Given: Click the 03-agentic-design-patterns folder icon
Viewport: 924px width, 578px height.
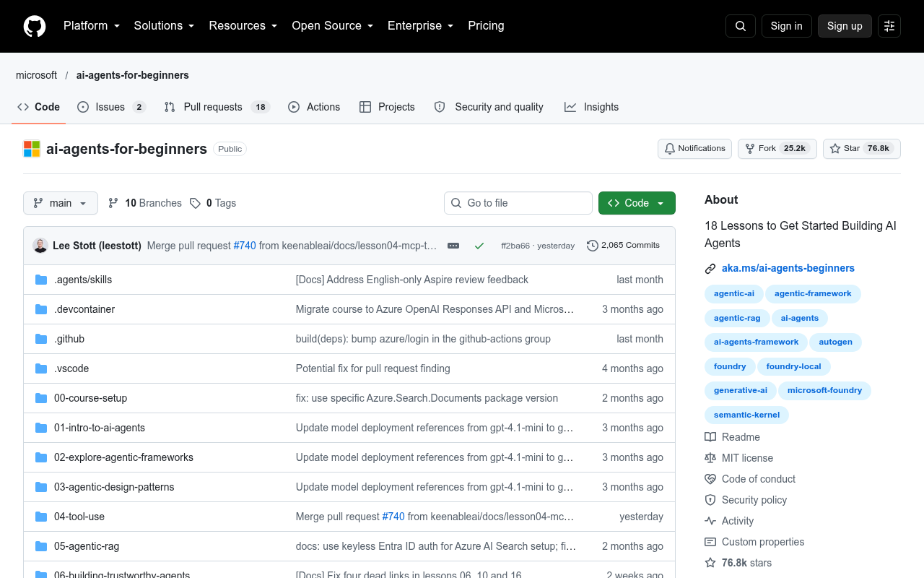Looking at the screenshot, I should click(x=41, y=487).
